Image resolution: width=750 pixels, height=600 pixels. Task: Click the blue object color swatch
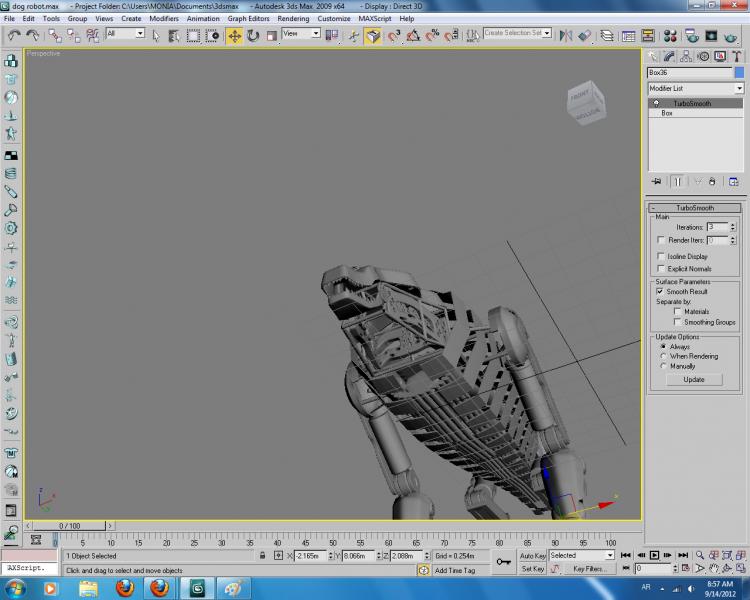(739, 73)
